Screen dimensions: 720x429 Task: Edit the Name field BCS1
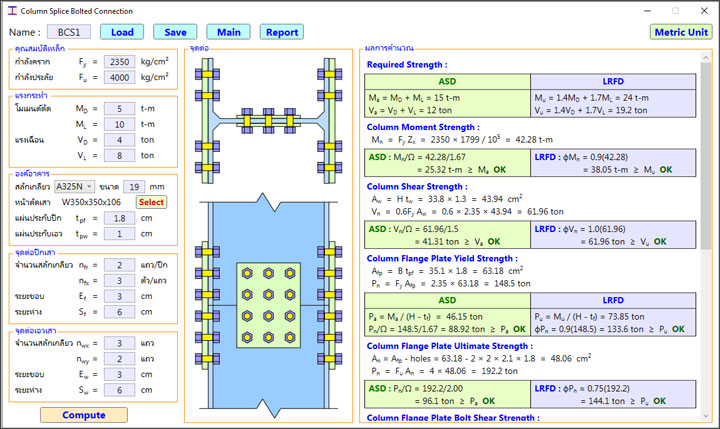point(69,32)
